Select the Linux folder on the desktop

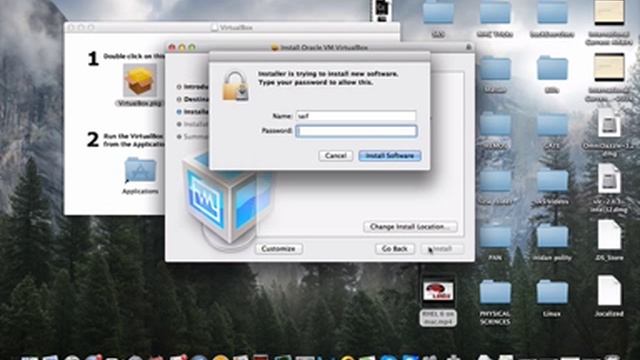(x=552, y=292)
